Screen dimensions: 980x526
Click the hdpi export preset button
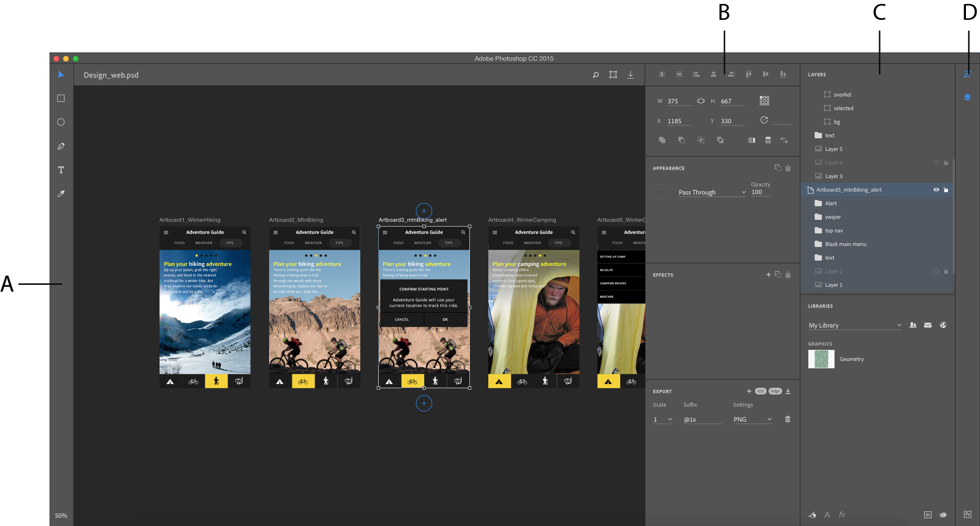pos(775,391)
